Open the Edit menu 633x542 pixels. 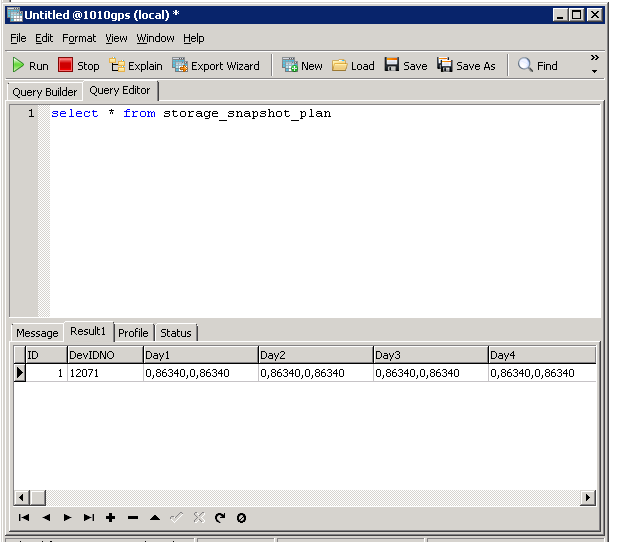(x=44, y=38)
